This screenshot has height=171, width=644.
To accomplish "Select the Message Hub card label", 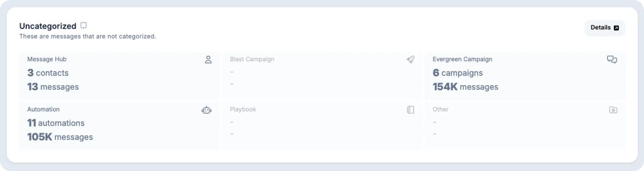I will 47,59.
